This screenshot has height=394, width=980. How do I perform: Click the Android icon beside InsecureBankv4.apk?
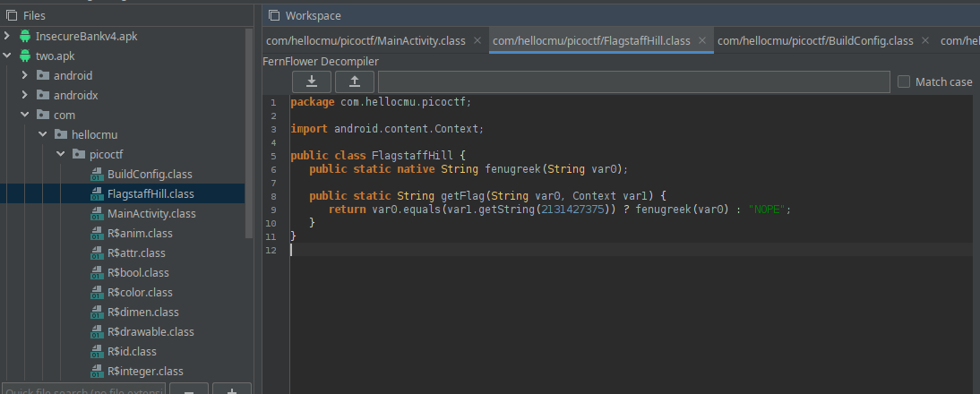pyautogui.click(x=25, y=36)
